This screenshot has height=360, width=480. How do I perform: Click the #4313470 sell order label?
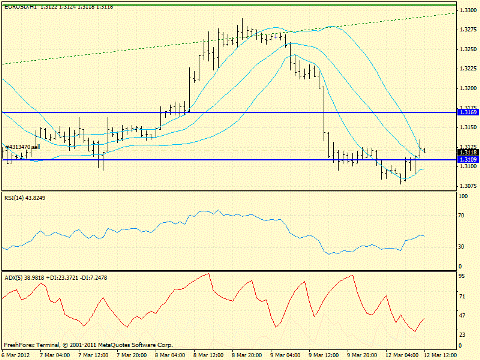tap(22, 146)
